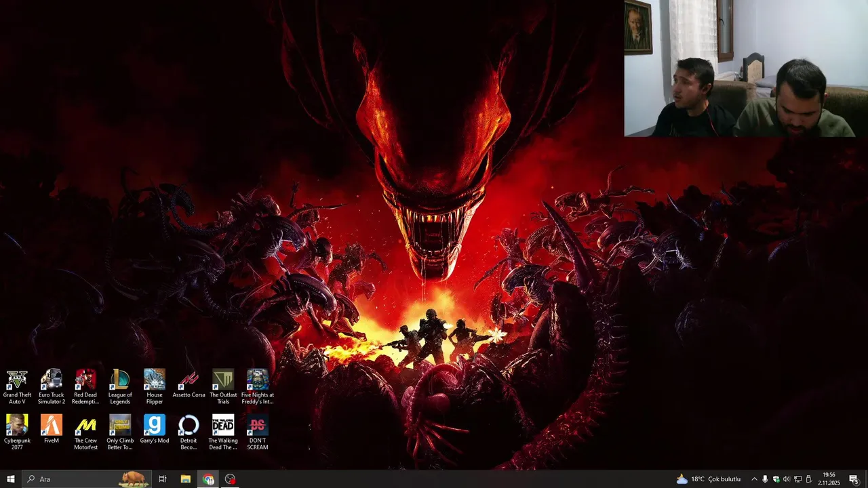Expand the hidden system tray icons
Viewport: 868px width, 488px height.
click(x=754, y=479)
